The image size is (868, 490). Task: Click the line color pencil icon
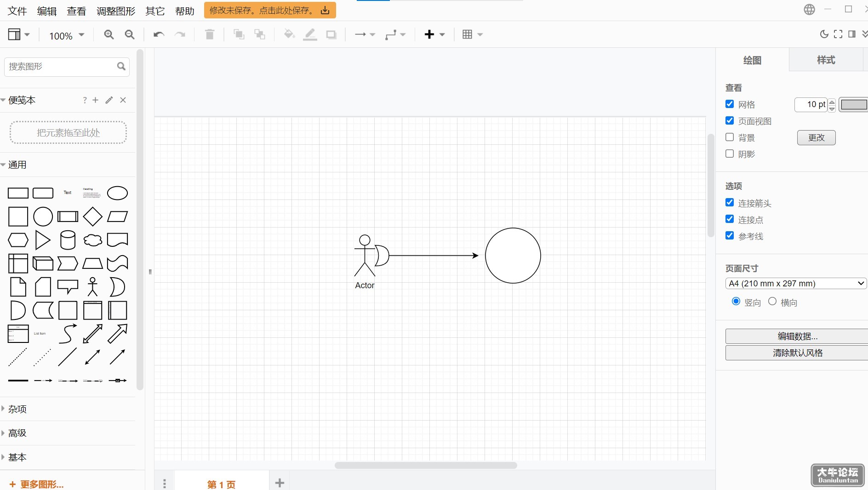click(x=310, y=34)
